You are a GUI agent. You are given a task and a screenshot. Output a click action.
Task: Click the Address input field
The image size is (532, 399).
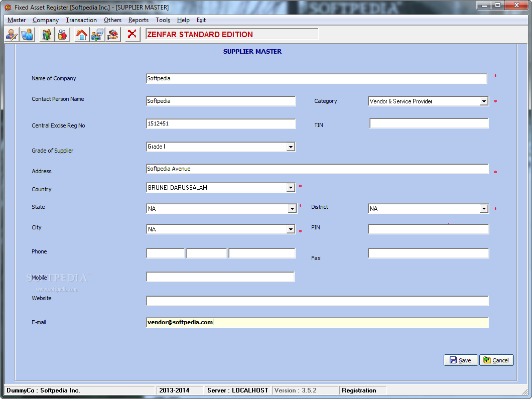pyautogui.click(x=317, y=169)
